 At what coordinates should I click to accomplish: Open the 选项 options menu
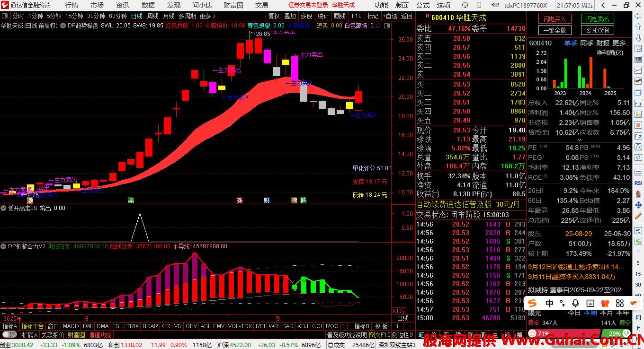tap(444, 5)
